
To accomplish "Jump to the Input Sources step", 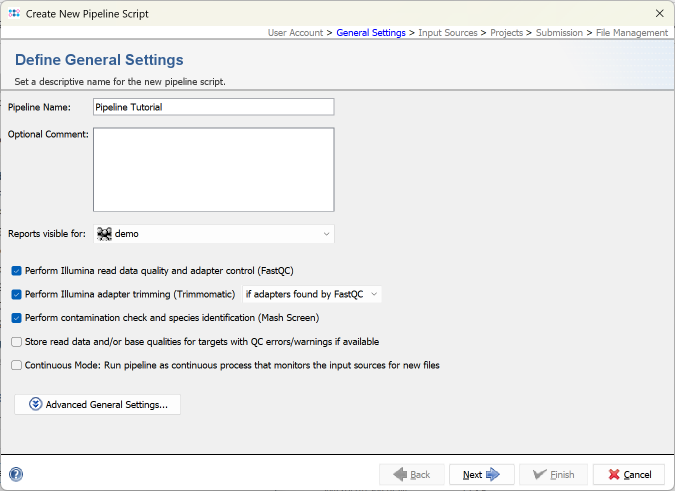I will (447, 33).
